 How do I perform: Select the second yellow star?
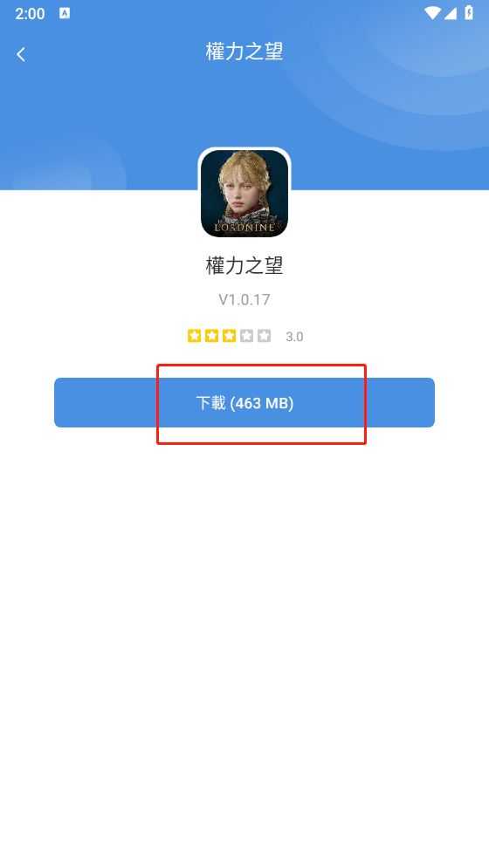coord(212,336)
